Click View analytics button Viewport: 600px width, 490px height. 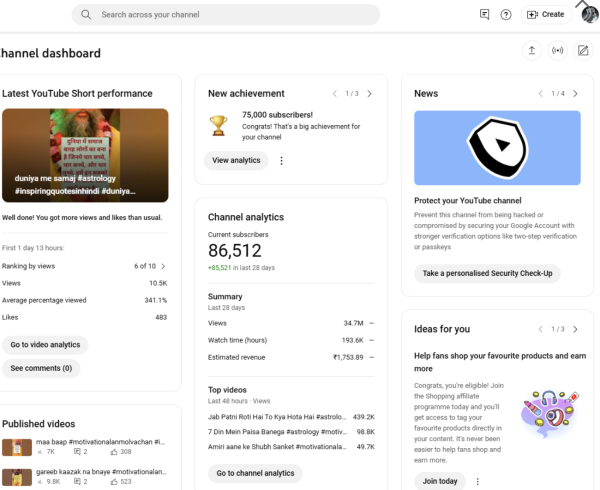pos(236,160)
